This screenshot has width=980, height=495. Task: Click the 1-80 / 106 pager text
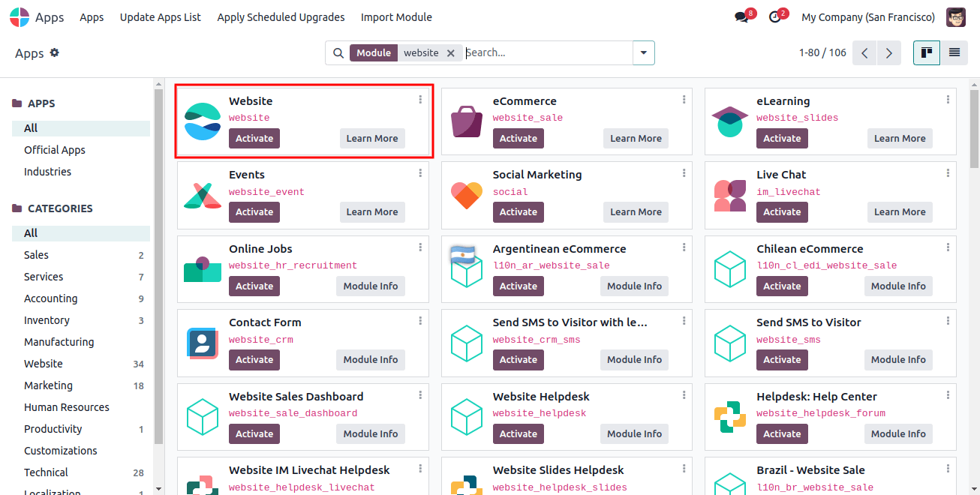pyautogui.click(x=822, y=52)
